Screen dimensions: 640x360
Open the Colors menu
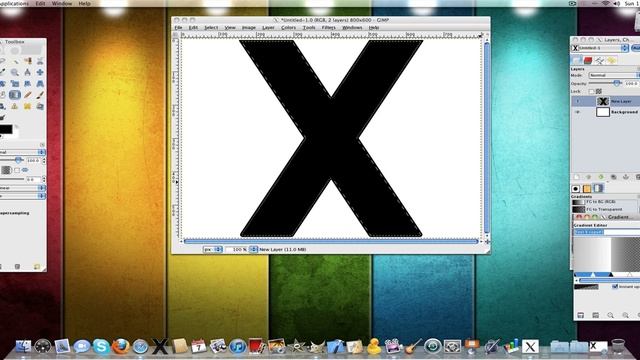pyautogui.click(x=288, y=27)
